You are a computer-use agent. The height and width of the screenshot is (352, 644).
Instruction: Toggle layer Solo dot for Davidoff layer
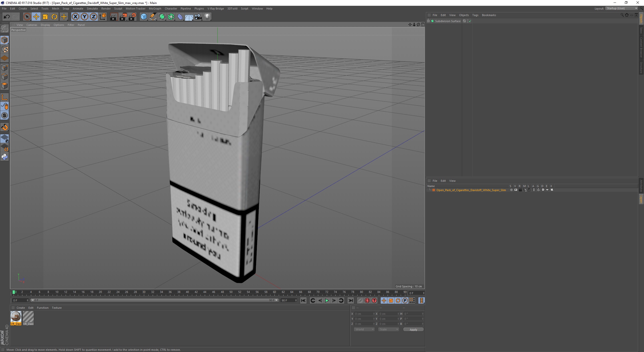click(x=511, y=190)
